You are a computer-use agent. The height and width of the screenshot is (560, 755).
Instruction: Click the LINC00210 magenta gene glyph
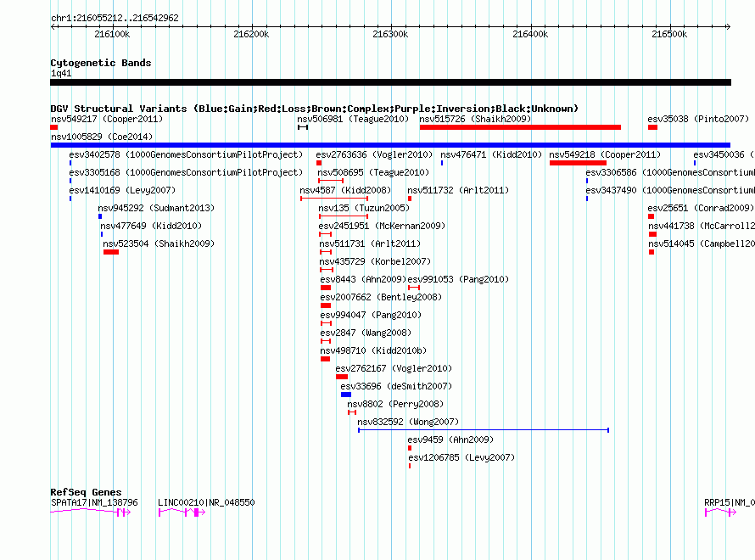pos(182,512)
